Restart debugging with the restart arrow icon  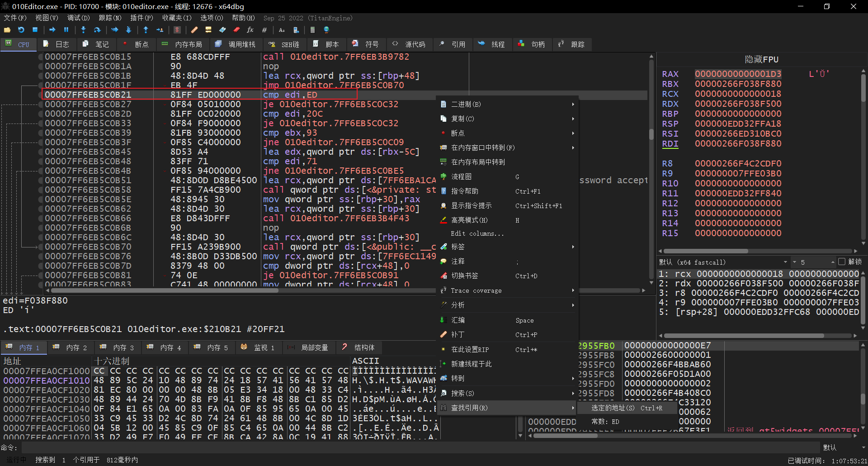(21, 30)
